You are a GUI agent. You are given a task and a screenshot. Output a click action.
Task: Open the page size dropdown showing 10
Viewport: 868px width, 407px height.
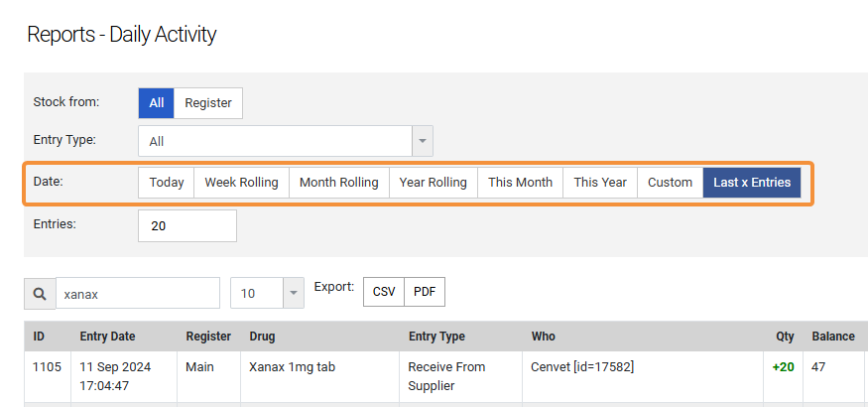268,294
